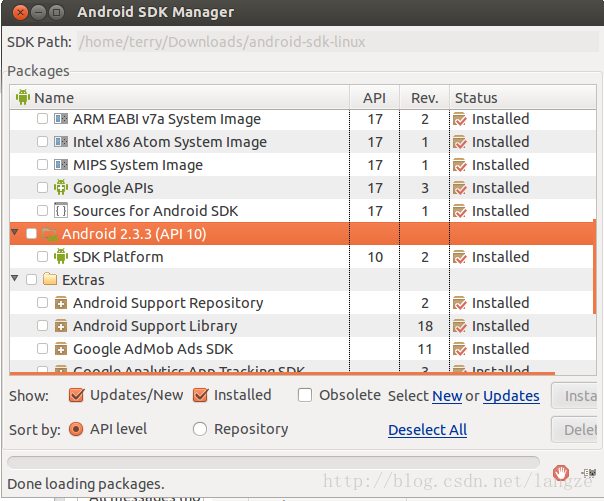The width and height of the screenshot is (604, 501).
Task: Click the Install packages button
Action: (x=575, y=395)
